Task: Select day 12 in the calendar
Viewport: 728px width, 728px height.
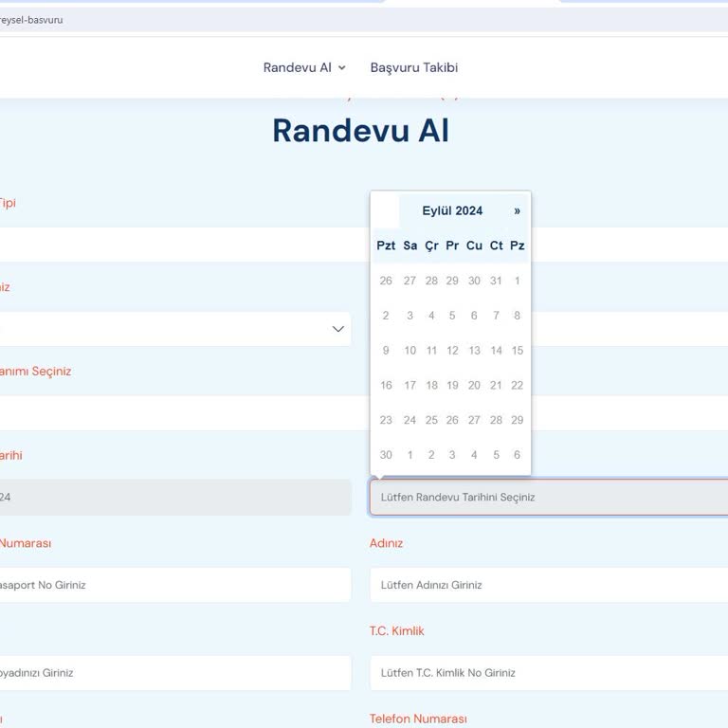Action: tap(452, 350)
